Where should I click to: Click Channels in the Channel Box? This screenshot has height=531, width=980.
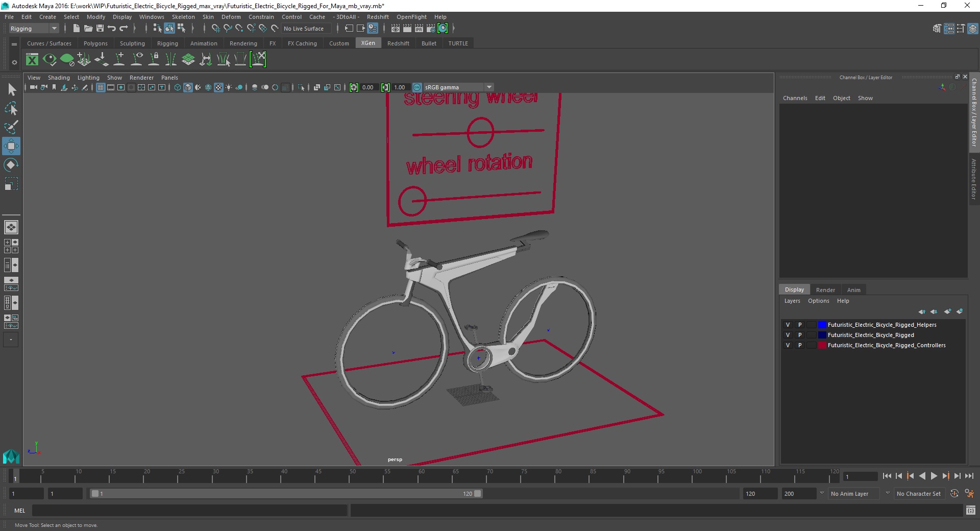795,98
